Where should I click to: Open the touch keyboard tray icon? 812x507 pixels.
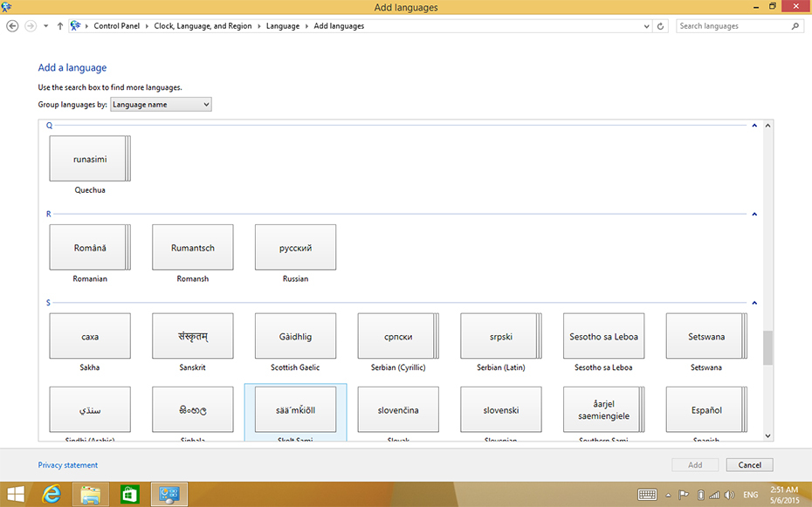tap(647, 495)
